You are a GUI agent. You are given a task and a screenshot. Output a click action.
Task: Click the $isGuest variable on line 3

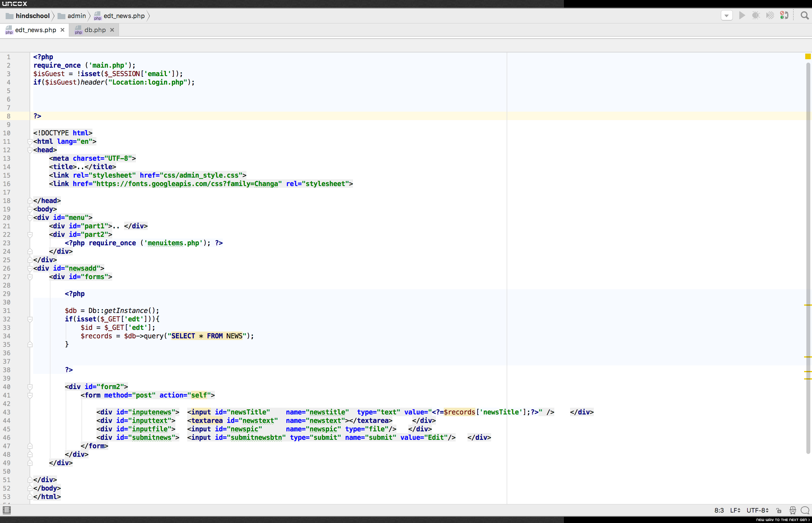(49, 74)
